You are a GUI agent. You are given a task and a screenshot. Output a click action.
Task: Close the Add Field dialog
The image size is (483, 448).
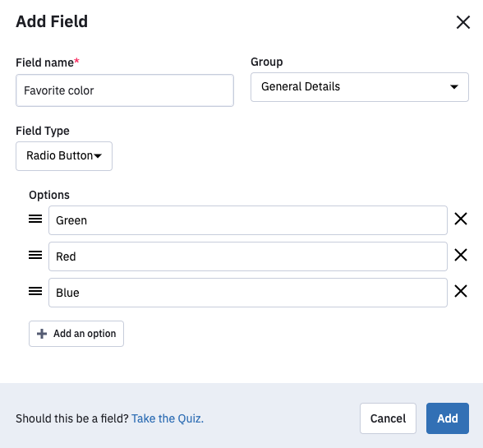[x=463, y=22]
